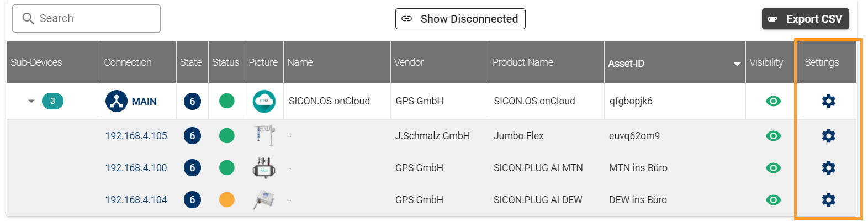Hide the SICON.PLUG AI DEW device
This screenshot has height=222, width=868.
[x=773, y=200]
